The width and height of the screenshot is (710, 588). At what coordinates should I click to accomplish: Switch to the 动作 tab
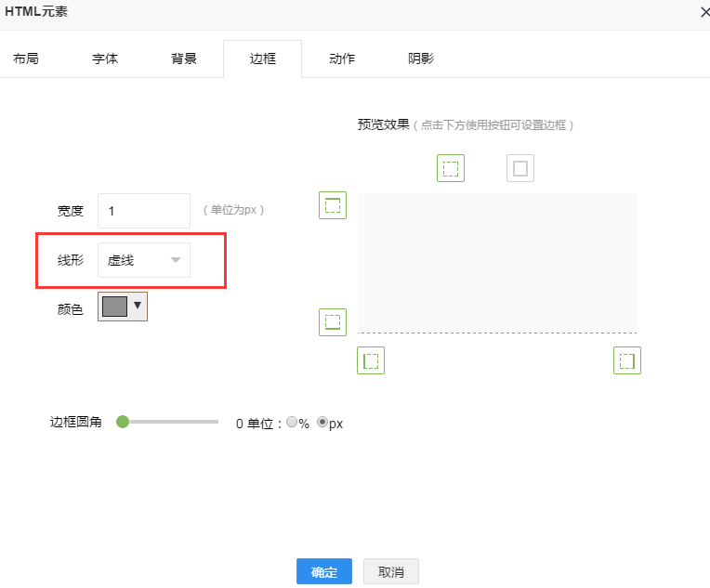tap(342, 59)
